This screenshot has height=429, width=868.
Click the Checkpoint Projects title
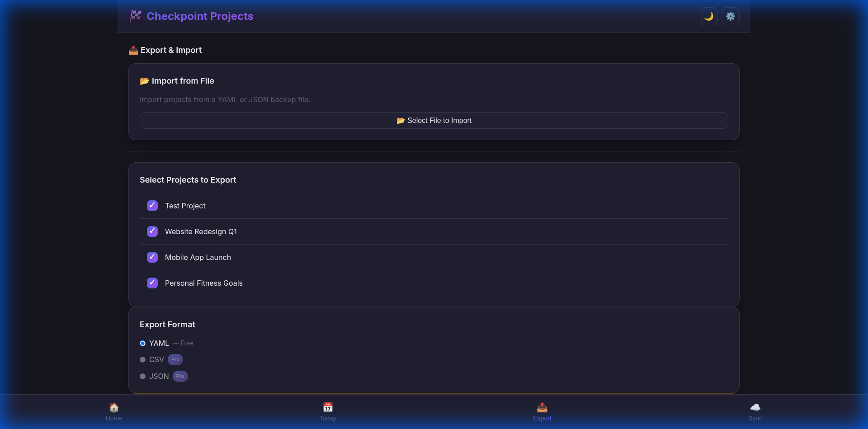click(x=200, y=16)
